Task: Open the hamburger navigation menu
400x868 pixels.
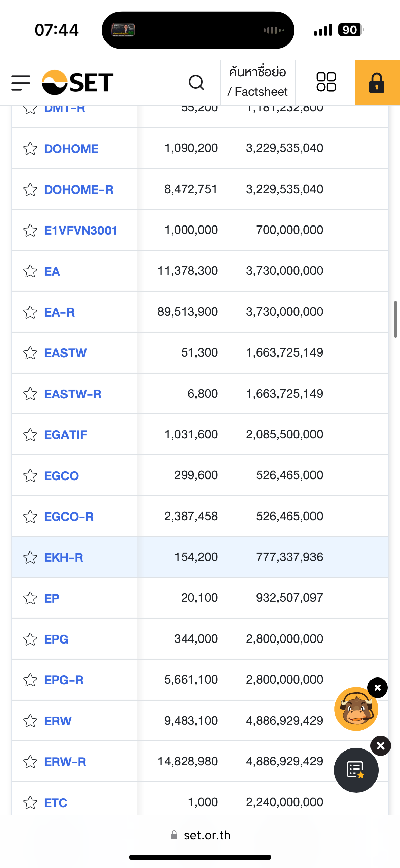Action: click(x=21, y=83)
